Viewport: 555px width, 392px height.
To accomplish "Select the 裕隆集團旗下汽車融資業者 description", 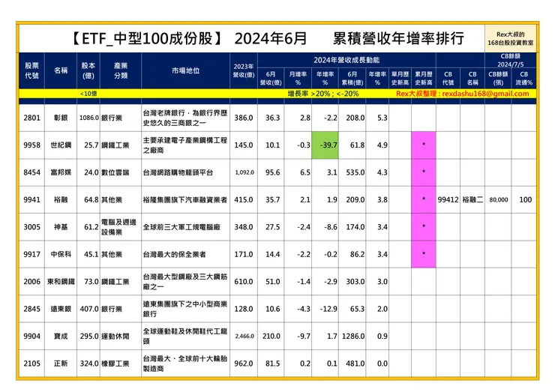I will coord(185,199).
